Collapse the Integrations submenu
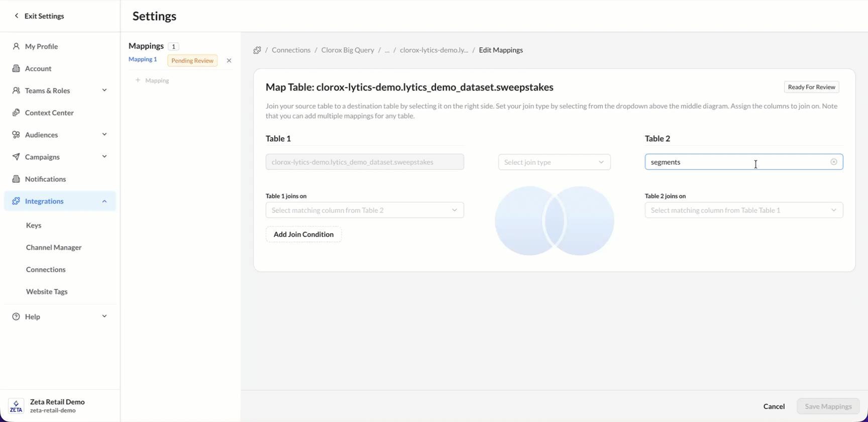 [x=104, y=201]
